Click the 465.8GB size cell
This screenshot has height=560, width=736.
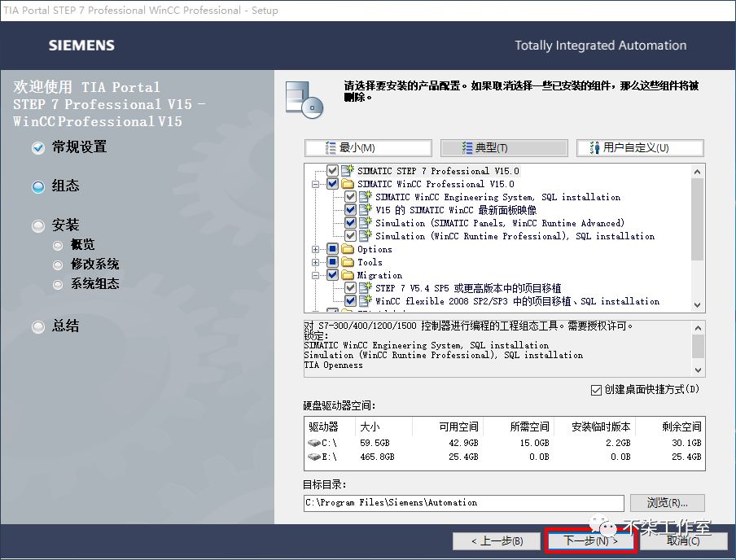pos(377,457)
